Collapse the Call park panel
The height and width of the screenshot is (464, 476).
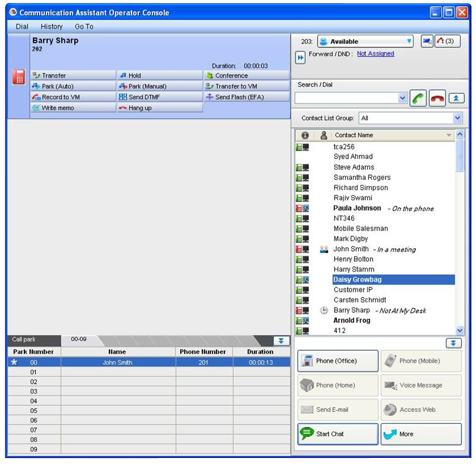(281, 341)
